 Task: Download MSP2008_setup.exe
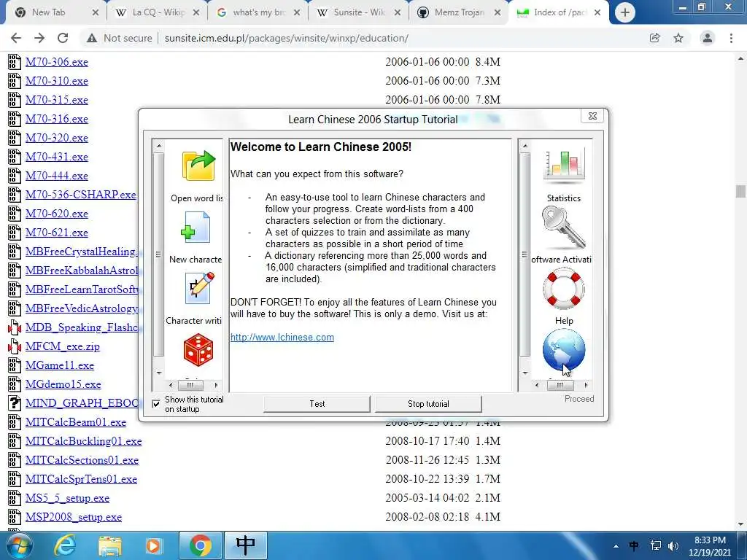pos(74,517)
